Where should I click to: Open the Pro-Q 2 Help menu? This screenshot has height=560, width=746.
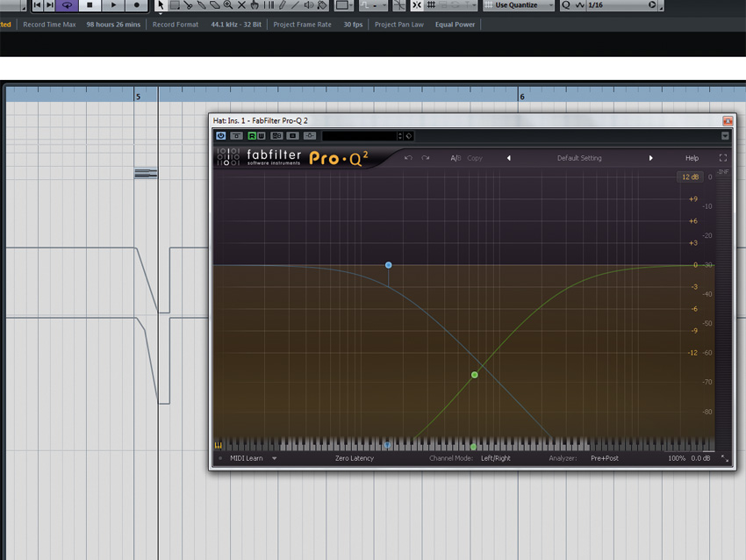point(692,158)
